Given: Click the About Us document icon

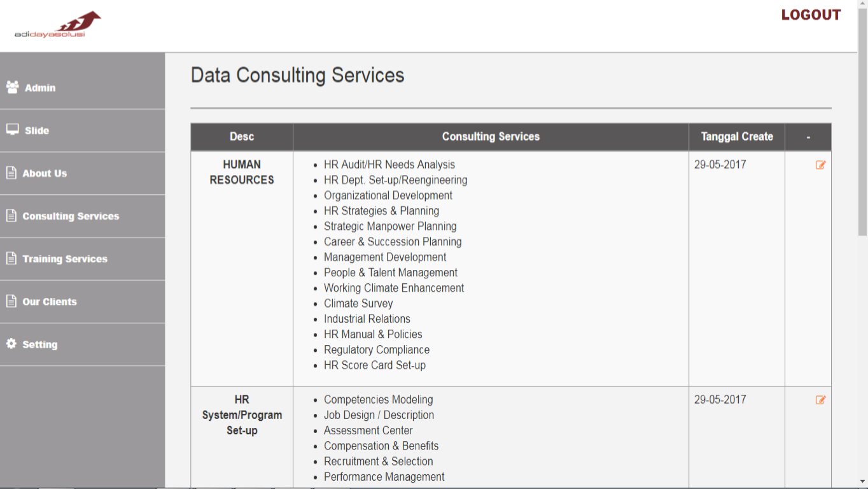Looking at the screenshot, I should click(x=11, y=173).
